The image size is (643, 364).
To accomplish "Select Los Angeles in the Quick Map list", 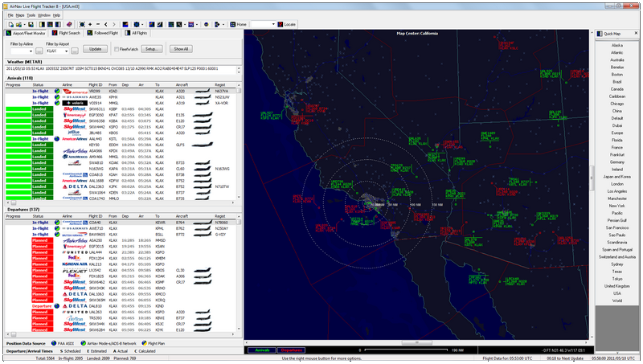I will pos(616,191).
